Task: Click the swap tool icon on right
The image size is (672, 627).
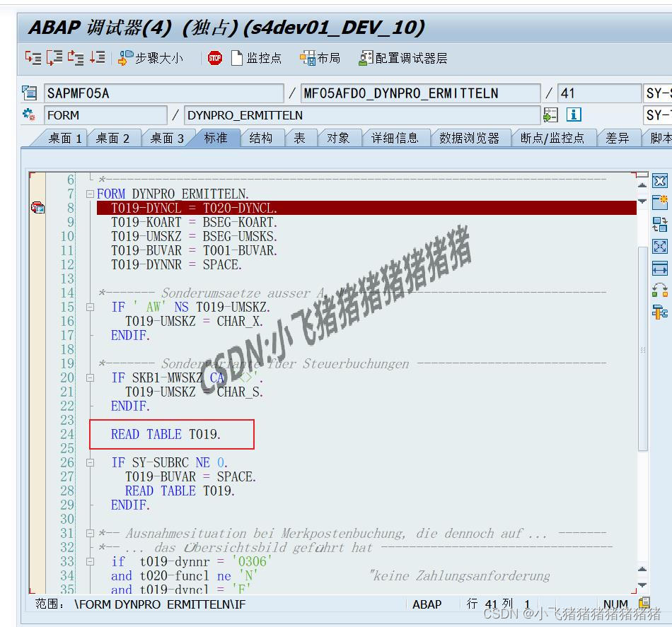Action: pyautogui.click(x=660, y=224)
